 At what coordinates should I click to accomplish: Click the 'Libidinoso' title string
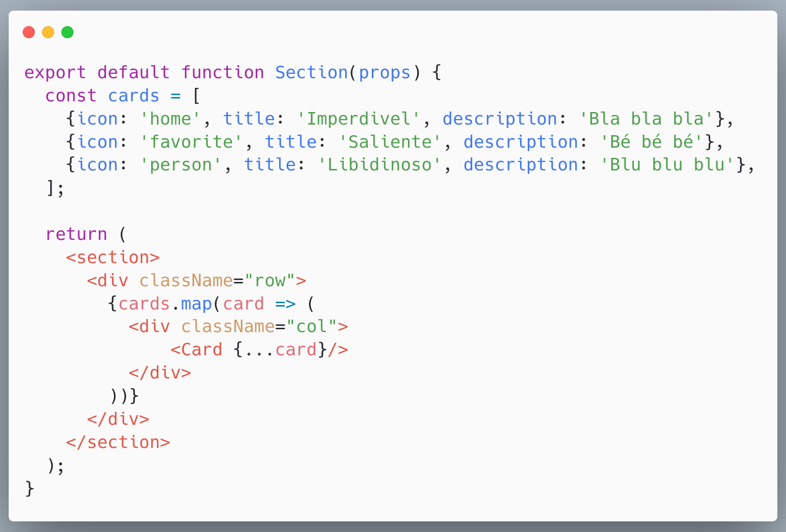click(x=379, y=165)
